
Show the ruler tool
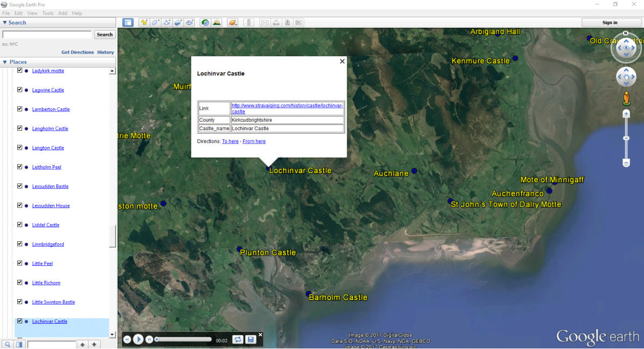click(x=248, y=23)
